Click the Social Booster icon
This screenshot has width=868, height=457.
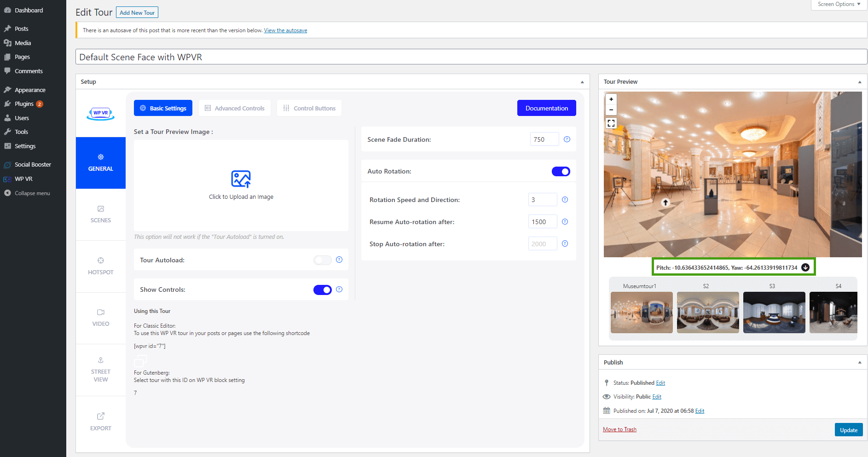pyautogui.click(x=7, y=165)
